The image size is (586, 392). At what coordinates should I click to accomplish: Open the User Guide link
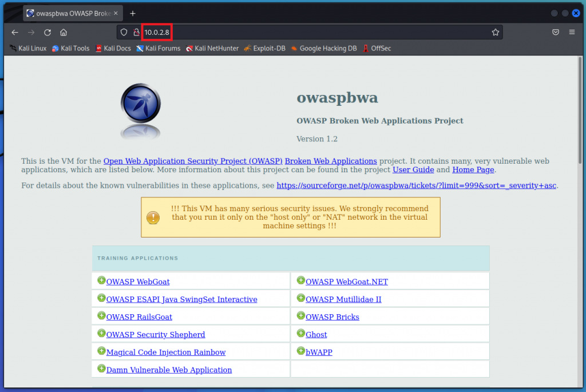(413, 169)
